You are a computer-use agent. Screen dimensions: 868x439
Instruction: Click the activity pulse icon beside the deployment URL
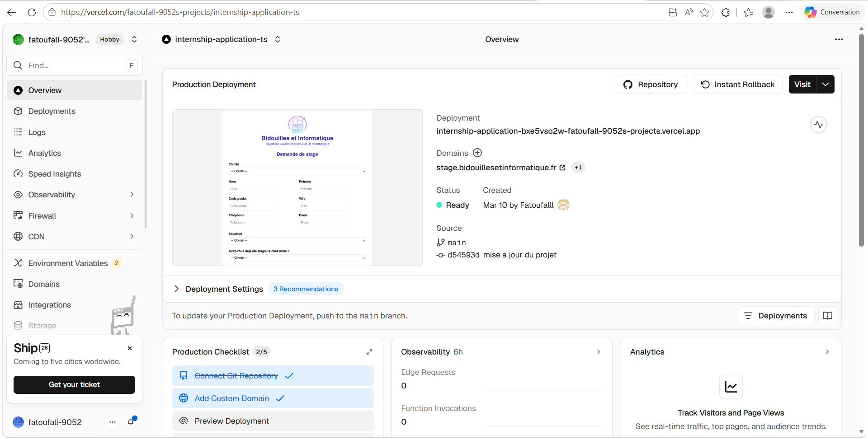819,125
